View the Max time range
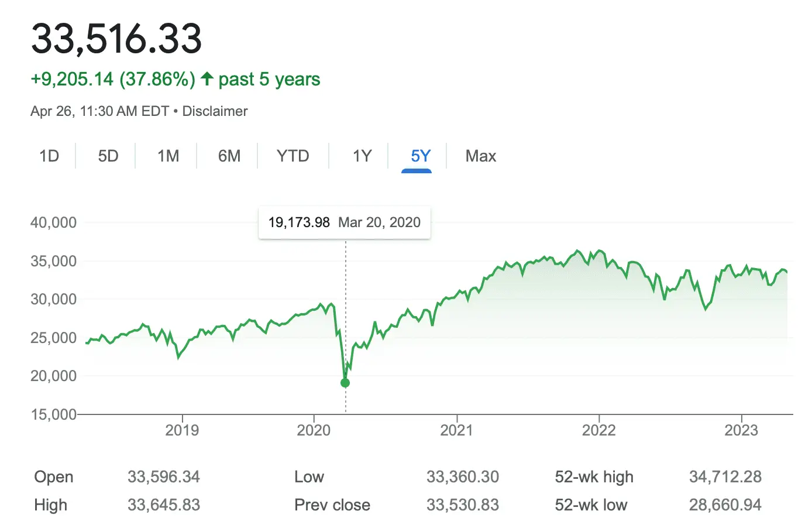Viewport: 812px width, 528px height. point(480,156)
